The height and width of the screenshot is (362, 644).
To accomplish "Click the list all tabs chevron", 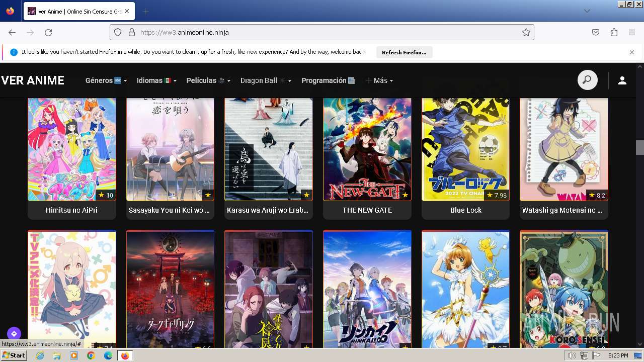I will (x=587, y=11).
